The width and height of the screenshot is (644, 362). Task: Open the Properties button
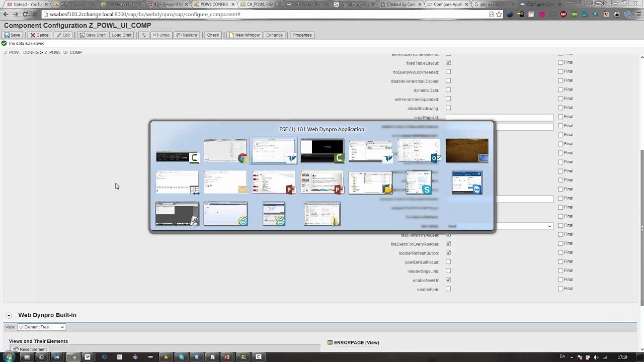tap(302, 35)
